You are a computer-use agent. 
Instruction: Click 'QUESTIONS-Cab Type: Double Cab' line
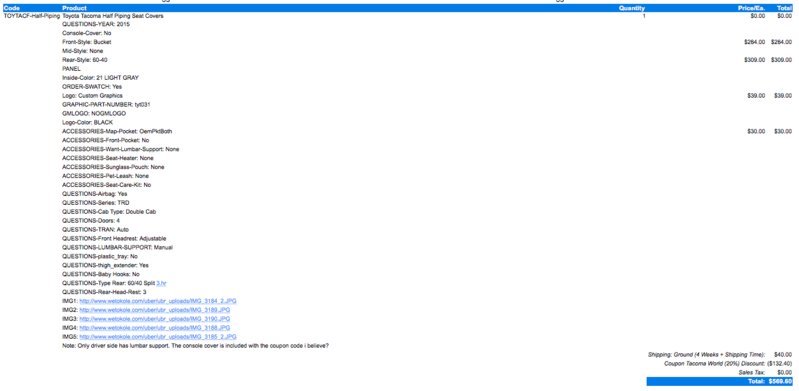[109, 212]
